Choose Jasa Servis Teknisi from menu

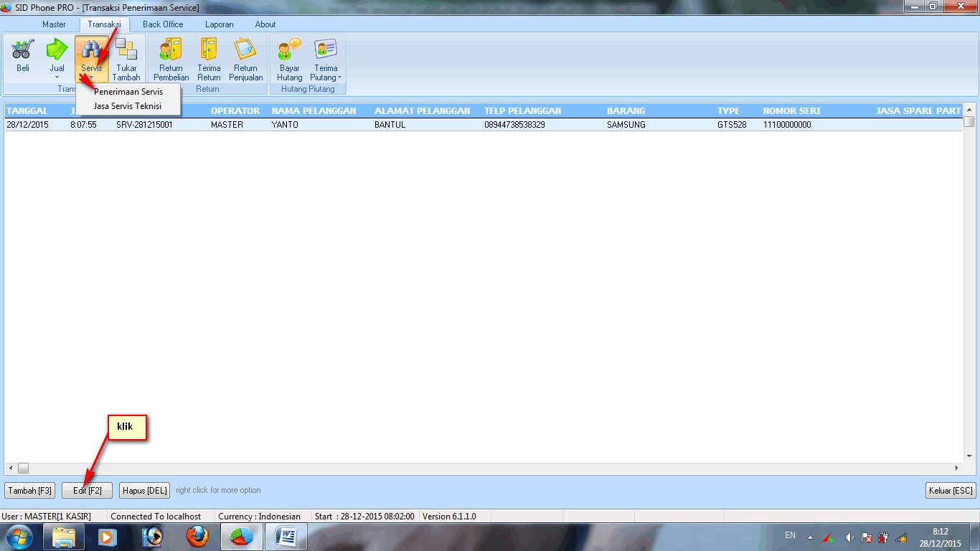click(128, 106)
